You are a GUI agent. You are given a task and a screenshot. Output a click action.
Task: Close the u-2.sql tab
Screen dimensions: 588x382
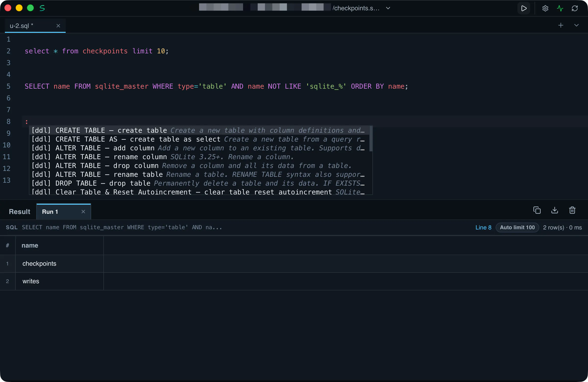tap(58, 26)
